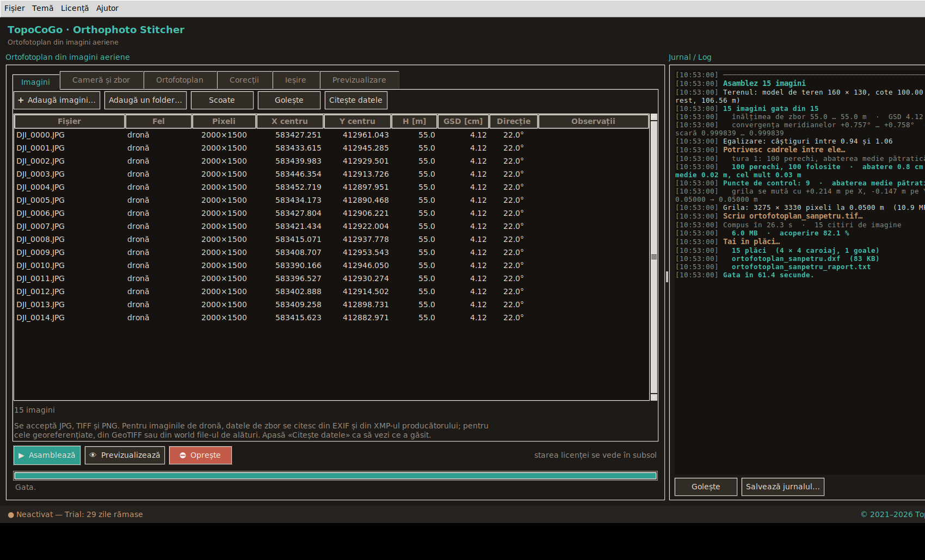Select the DJI_0007.JPG row
925x560 pixels.
(x=331, y=226)
